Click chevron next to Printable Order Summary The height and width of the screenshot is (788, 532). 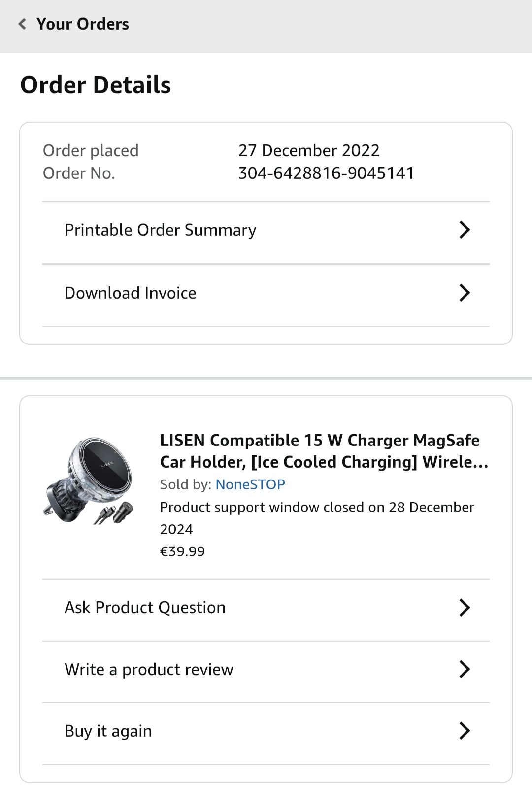click(x=465, y=230)
